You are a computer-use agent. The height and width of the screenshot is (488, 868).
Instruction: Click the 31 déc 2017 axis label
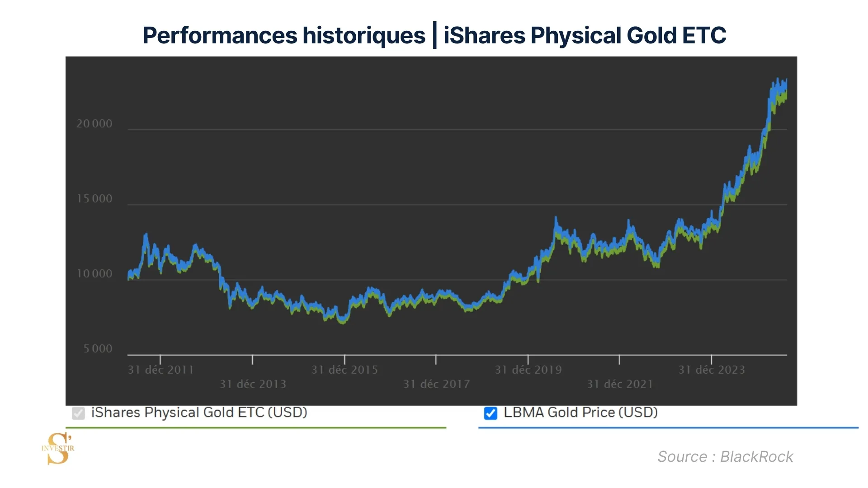pos(436,385)
